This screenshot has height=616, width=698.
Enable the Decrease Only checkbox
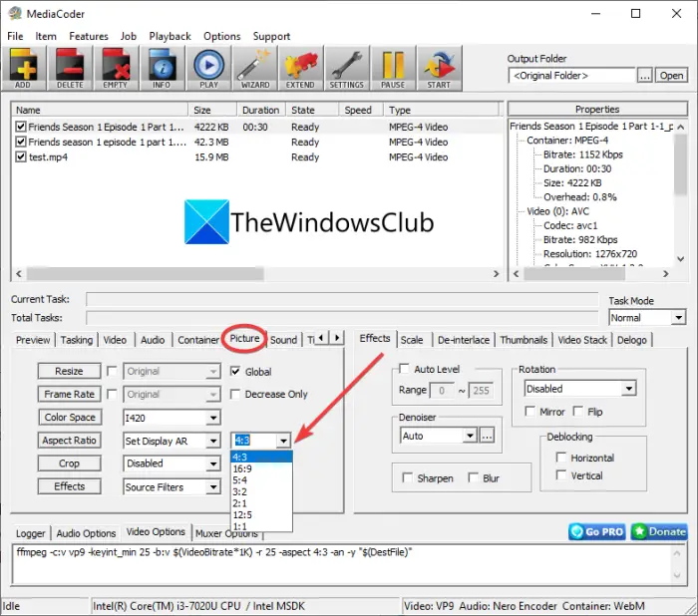235,394
